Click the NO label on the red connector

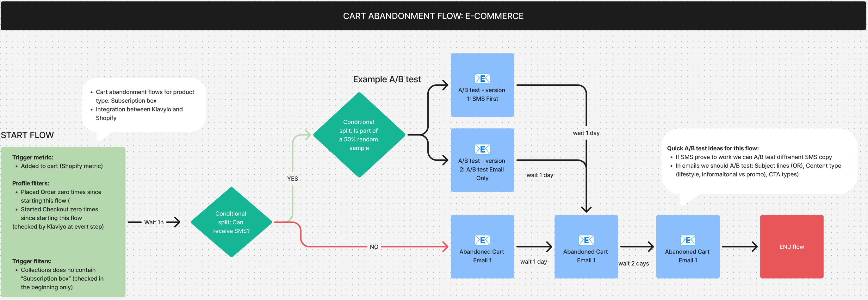point(374,247)
